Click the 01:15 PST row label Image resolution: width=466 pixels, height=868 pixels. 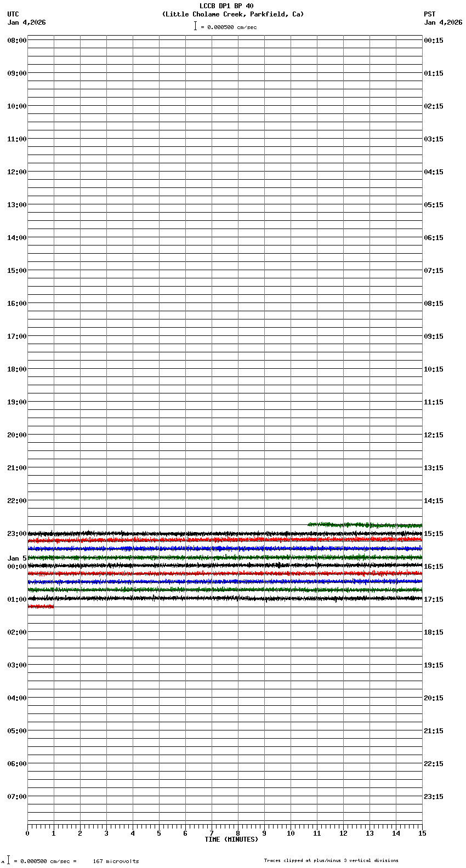coord(434,73)
